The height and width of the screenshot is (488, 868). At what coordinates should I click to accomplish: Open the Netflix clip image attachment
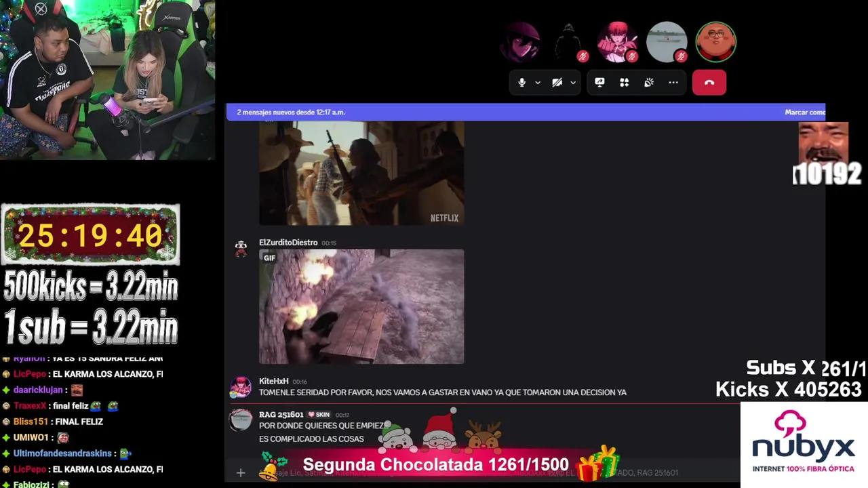pos(361,173)
